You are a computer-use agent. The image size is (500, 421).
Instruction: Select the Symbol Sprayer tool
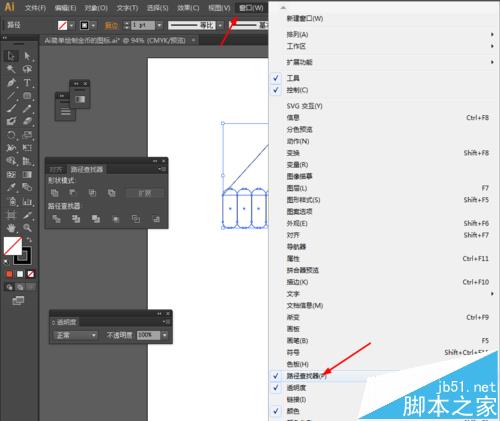tap(11, 201)
